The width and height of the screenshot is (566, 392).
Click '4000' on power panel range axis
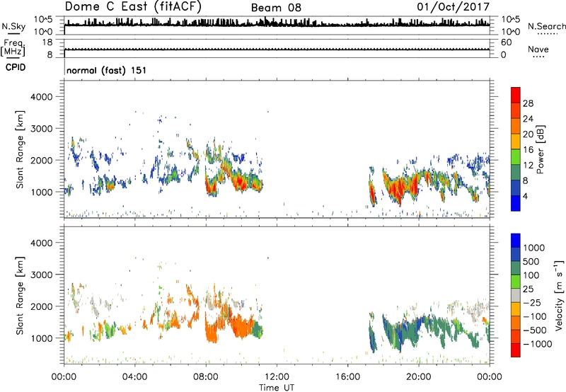coord(42,97)
